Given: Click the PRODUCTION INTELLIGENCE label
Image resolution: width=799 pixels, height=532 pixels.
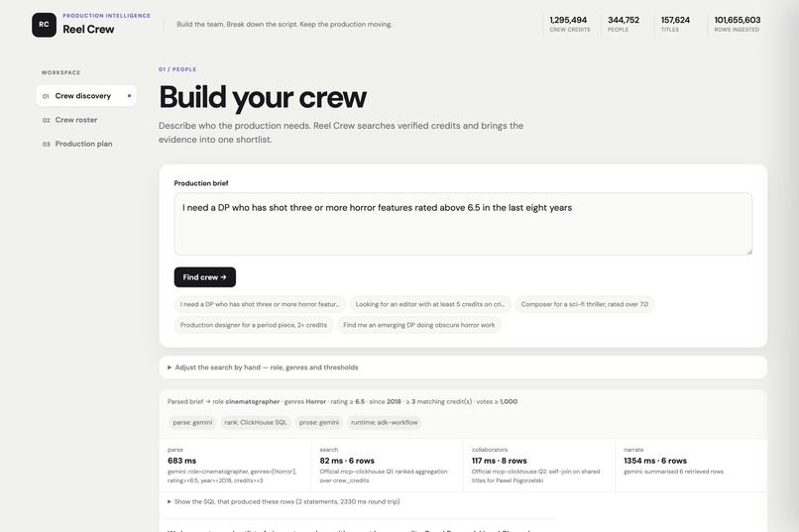Looking at the screenshot, I should 106,16.
